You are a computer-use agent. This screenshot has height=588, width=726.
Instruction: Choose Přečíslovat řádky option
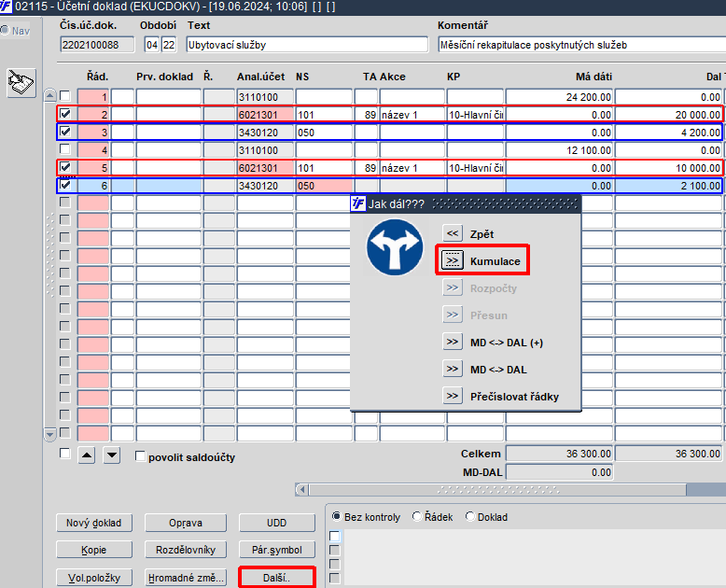(x=514, y=397)
